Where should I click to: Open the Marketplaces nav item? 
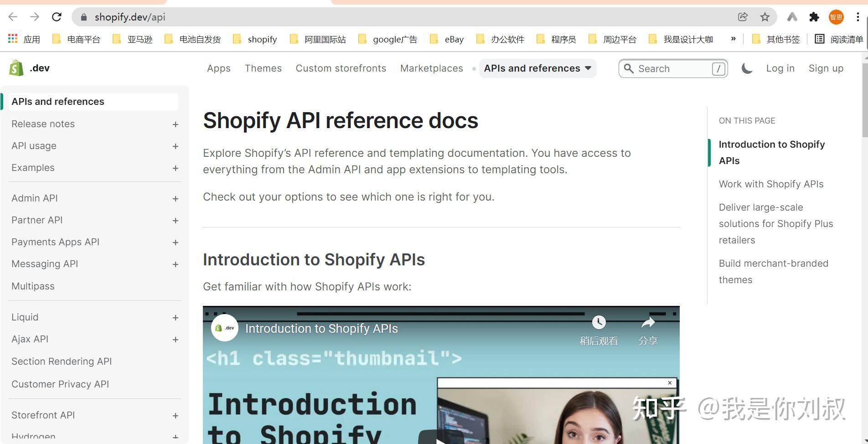tap(432, 68)
